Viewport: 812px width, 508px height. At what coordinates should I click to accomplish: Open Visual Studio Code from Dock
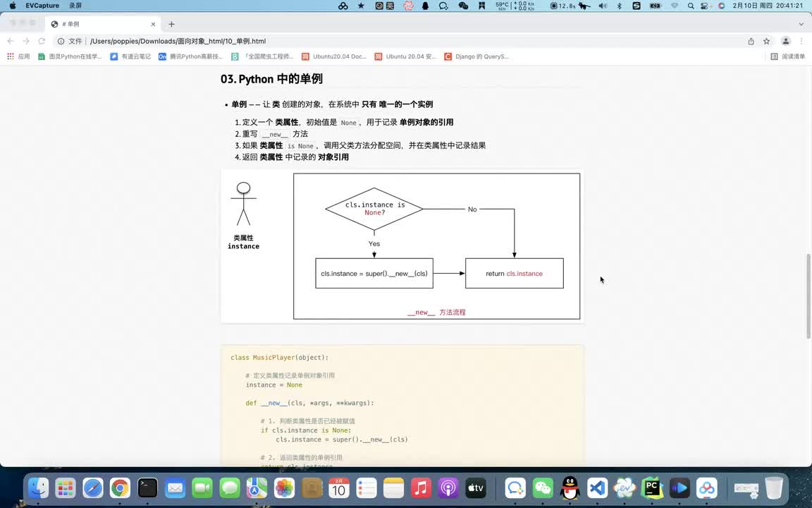point(597,488)
